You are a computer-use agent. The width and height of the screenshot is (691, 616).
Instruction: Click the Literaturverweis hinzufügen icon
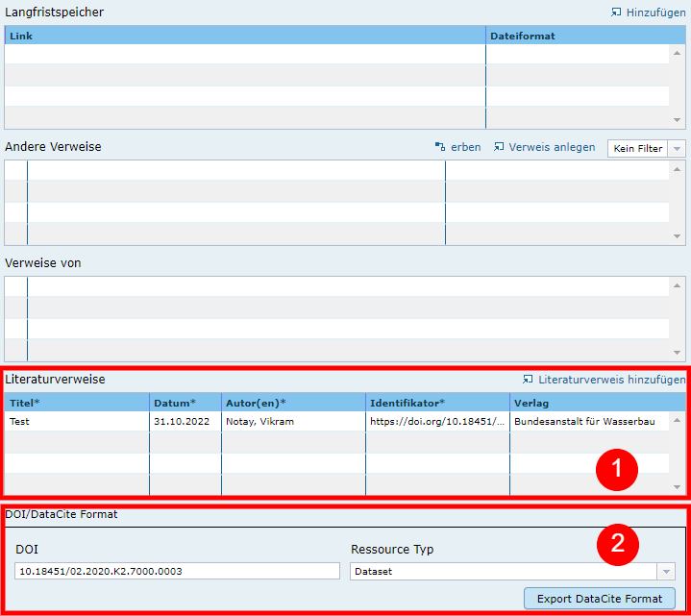coord(528,380)
